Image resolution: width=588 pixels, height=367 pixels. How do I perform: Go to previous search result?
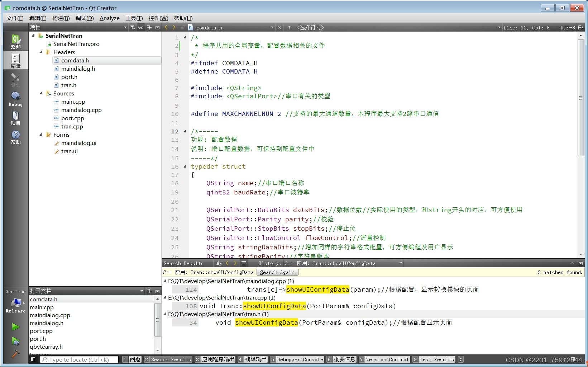point(227,263)
